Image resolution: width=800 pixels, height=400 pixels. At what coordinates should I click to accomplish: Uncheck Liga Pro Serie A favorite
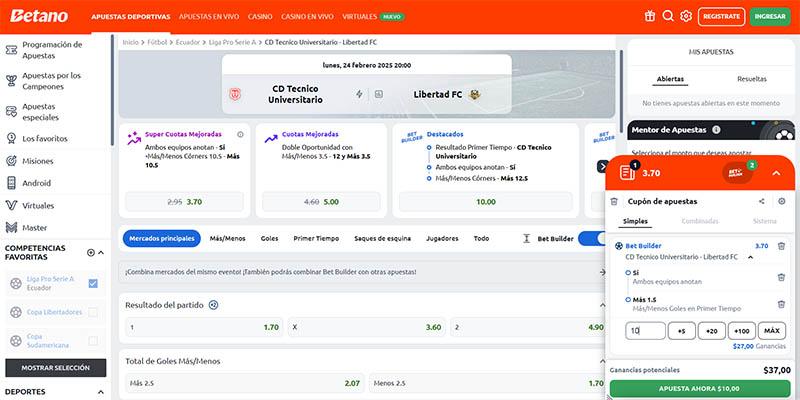point(93,283)
